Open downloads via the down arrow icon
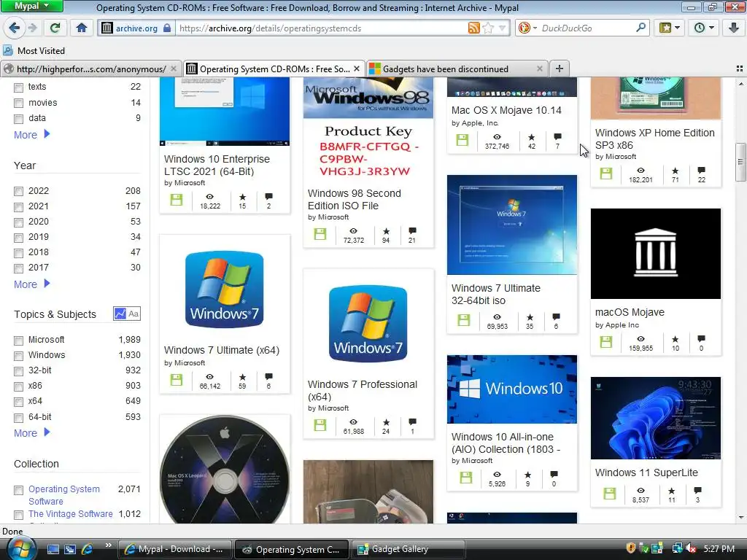The height and width of the screenshot is (560, 747). (x=734, y=28)
